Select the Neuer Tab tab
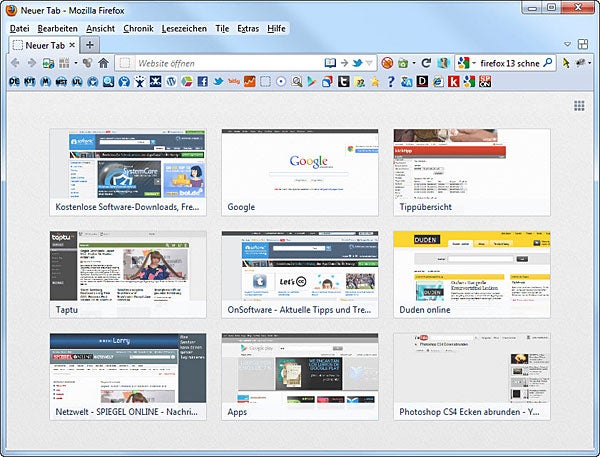Viewport: 600px width, 457px height. 44,45
